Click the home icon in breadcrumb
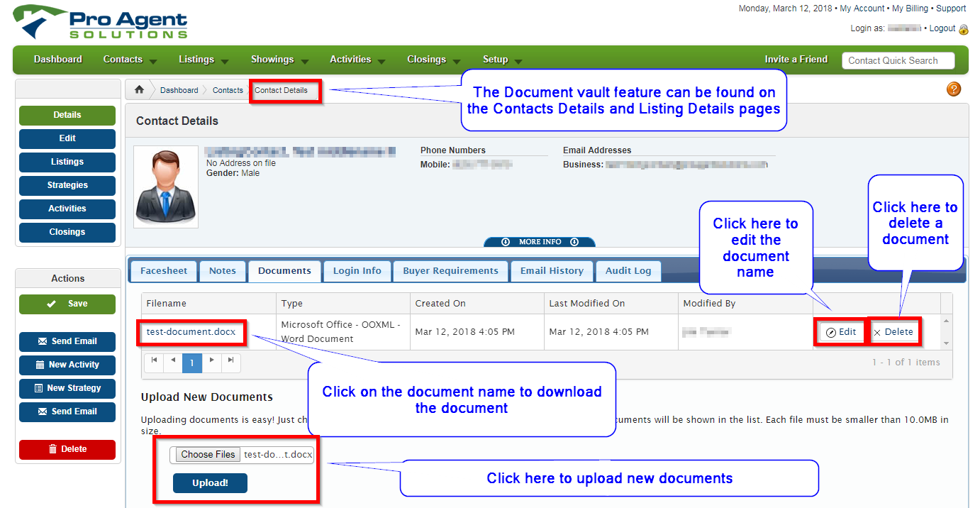This screenshot has height=508, width=980. pyautogui.click(x=139, y=90)
